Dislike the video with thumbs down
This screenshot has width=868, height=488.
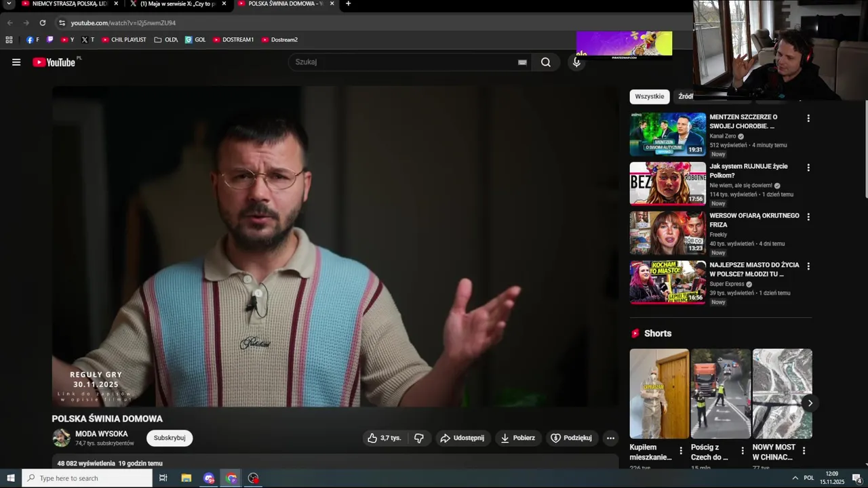[x=419, y=438]
